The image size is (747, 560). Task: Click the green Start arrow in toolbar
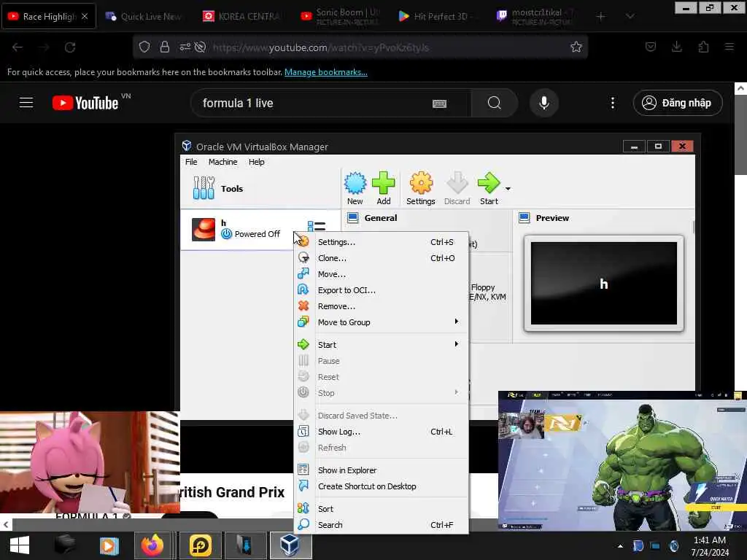coord(489,188)
